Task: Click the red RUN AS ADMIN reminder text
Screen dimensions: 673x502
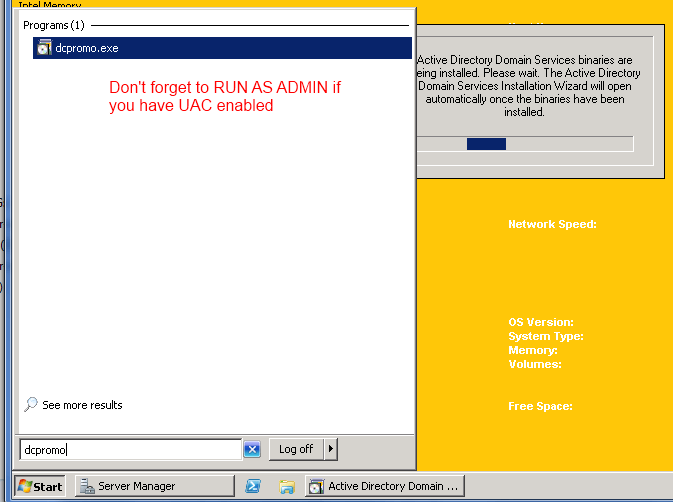Action: click(x=225, y=96)
